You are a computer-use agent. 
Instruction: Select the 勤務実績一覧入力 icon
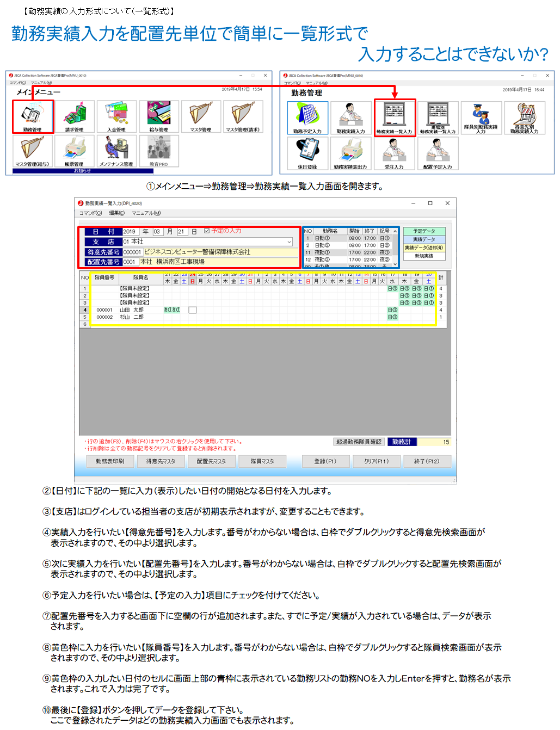tap(395, 117)
